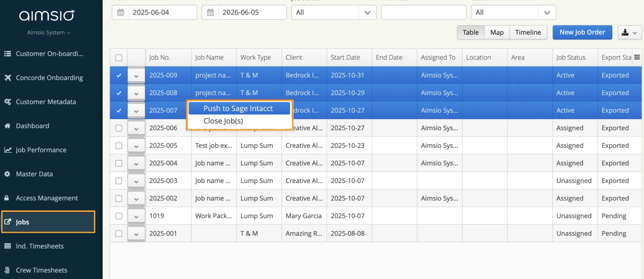Click the Master Data gear icon

coord(7,174)
